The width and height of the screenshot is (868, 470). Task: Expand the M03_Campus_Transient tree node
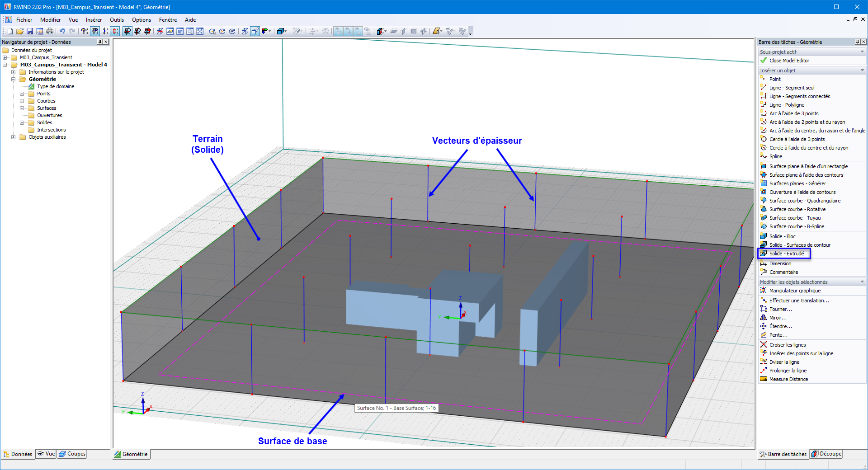[x=5, y=57]
